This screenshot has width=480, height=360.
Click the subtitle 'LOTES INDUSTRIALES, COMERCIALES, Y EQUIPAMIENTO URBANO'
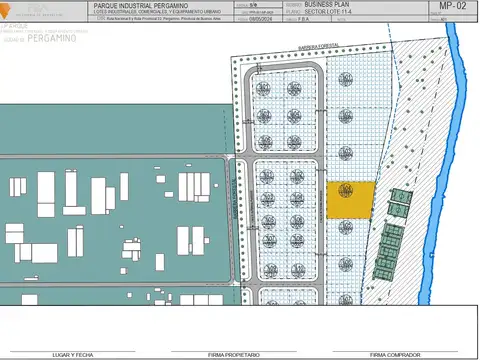(157, 12)
